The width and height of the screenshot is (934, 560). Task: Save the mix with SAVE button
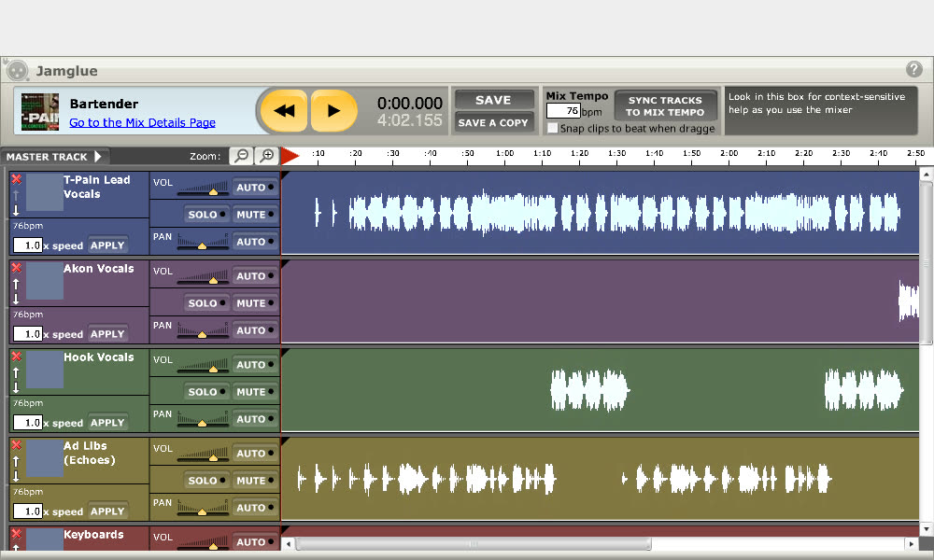point(493,100)
